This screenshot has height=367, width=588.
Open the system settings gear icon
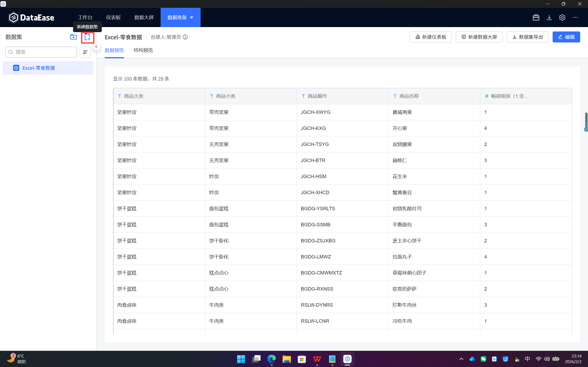[562, 17]
